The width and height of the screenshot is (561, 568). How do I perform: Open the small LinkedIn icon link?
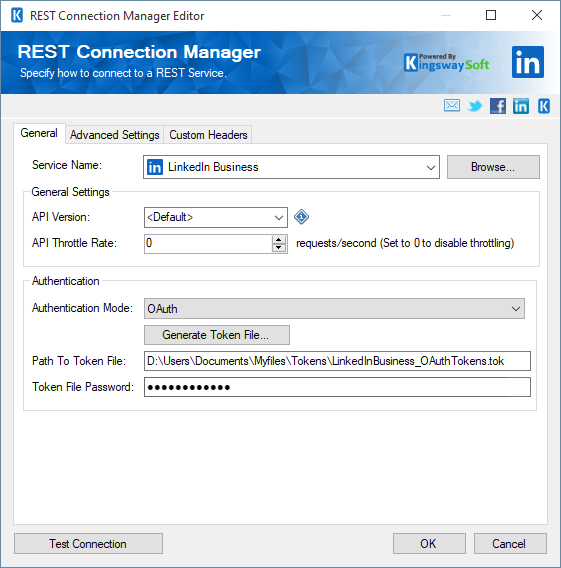click(520, 106)
